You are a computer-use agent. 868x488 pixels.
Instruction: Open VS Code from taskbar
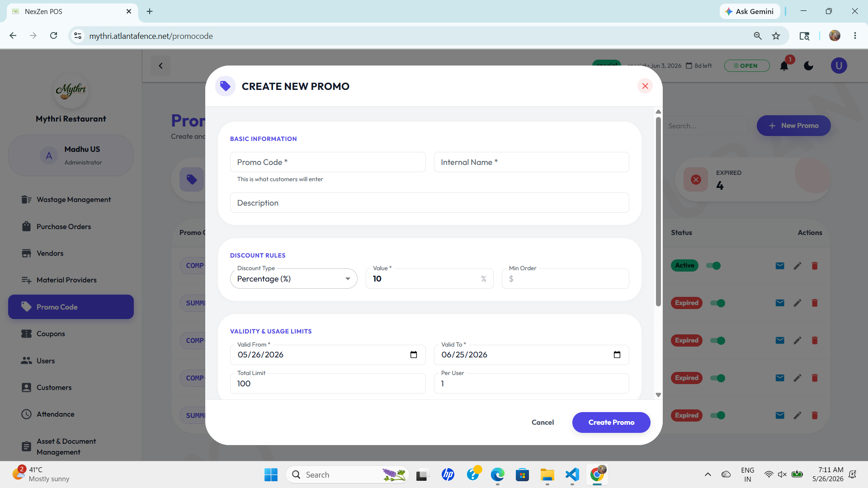[572, 474]
